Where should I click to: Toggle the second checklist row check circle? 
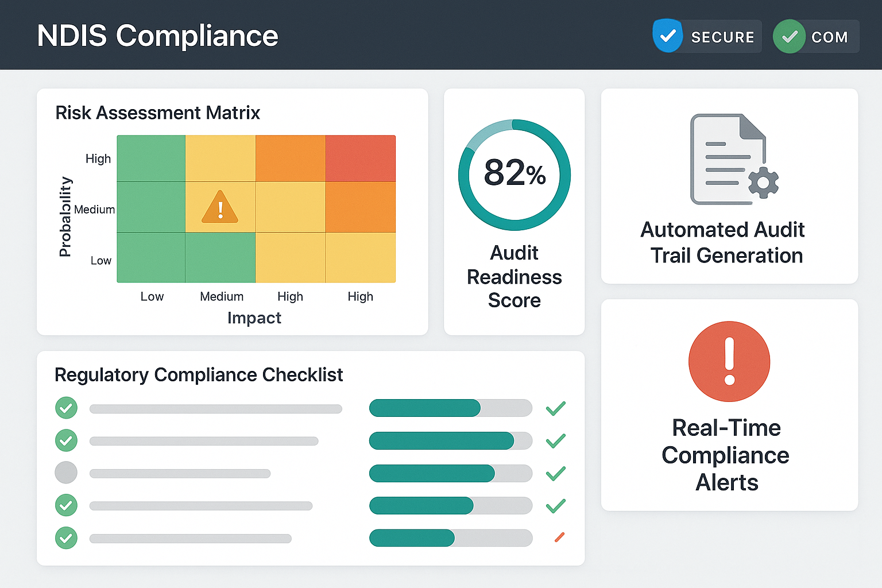66,440
